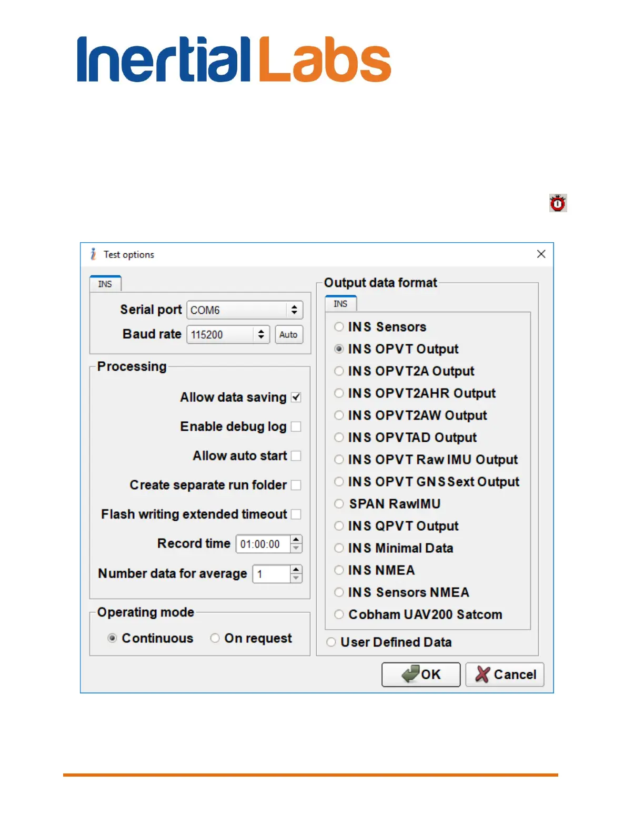Click the Auto baud rate button
This screenshot has width=644, height=834.
289,334
